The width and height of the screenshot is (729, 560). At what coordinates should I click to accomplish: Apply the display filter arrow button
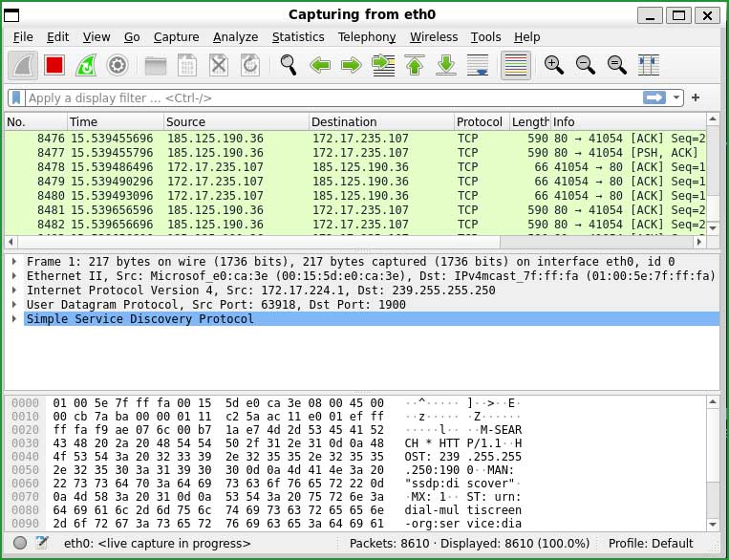pyautogui.click(x=654, y=97)
